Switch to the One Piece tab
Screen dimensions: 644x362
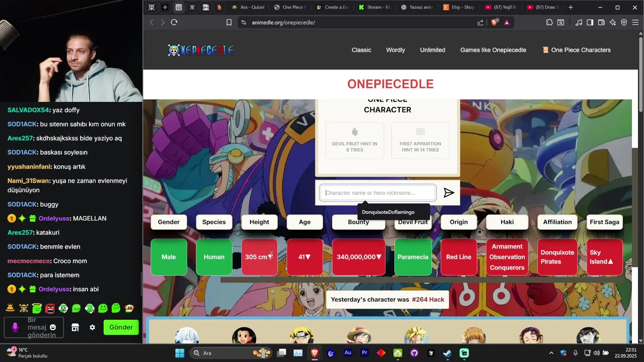[290, 7]
